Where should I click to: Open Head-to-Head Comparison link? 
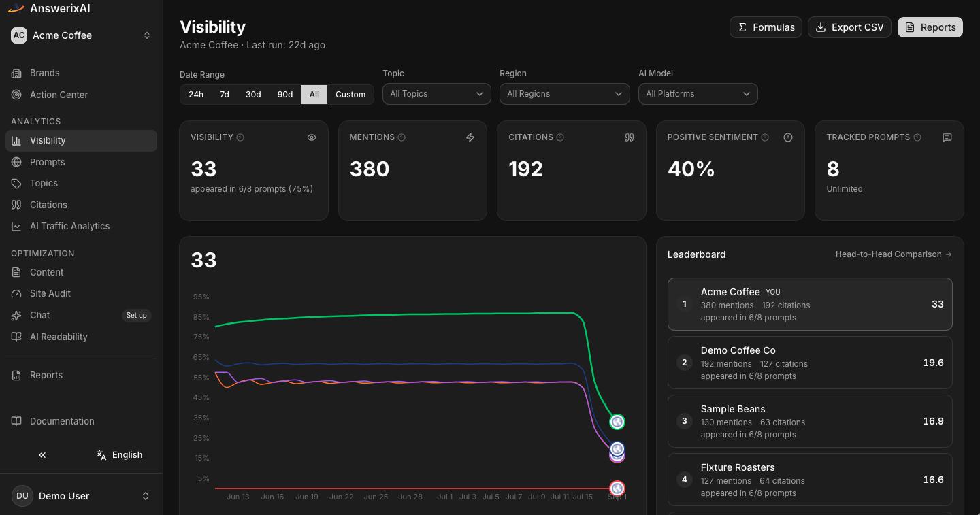pyautogui.click(x=894, y=254)
